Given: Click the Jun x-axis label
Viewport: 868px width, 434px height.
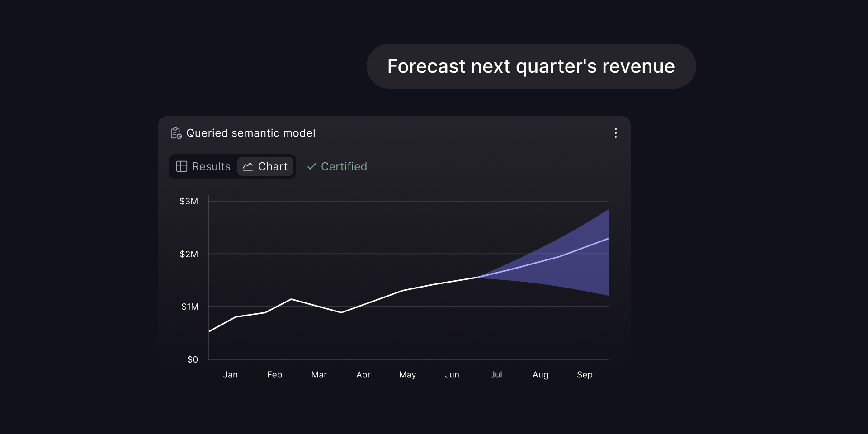Looking at the screenshot, I should [x=452, y=374].
